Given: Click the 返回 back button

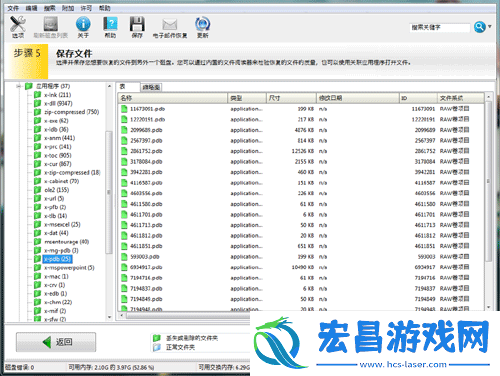Looking at the screenshot, I should pyautogui.click(x=56, y=342).
